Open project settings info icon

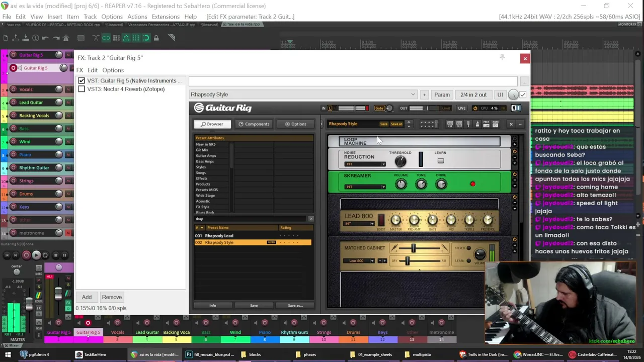(35, 38)
